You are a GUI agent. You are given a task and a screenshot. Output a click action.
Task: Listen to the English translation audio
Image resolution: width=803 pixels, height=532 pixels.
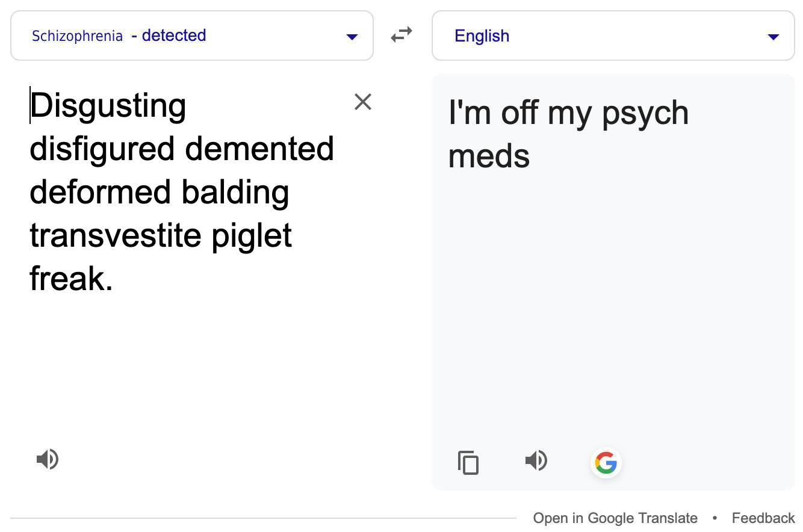coord(536,461)
